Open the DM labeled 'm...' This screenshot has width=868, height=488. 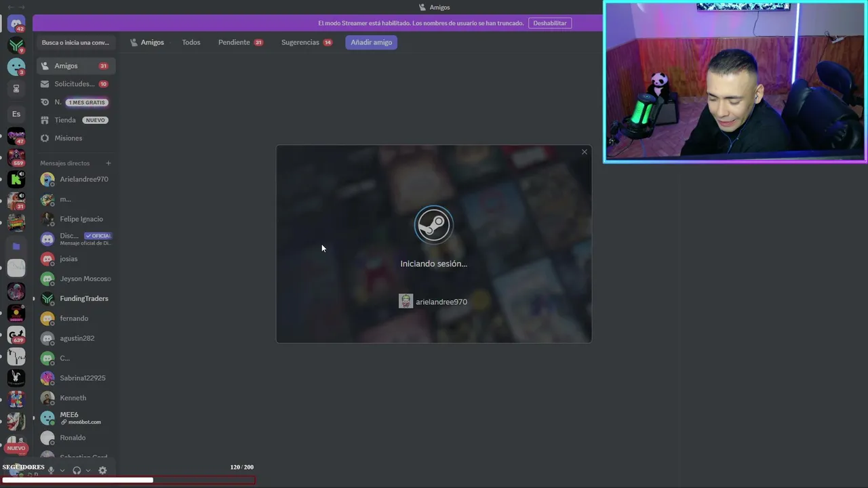pyautogui.click(x=76, y=199)
